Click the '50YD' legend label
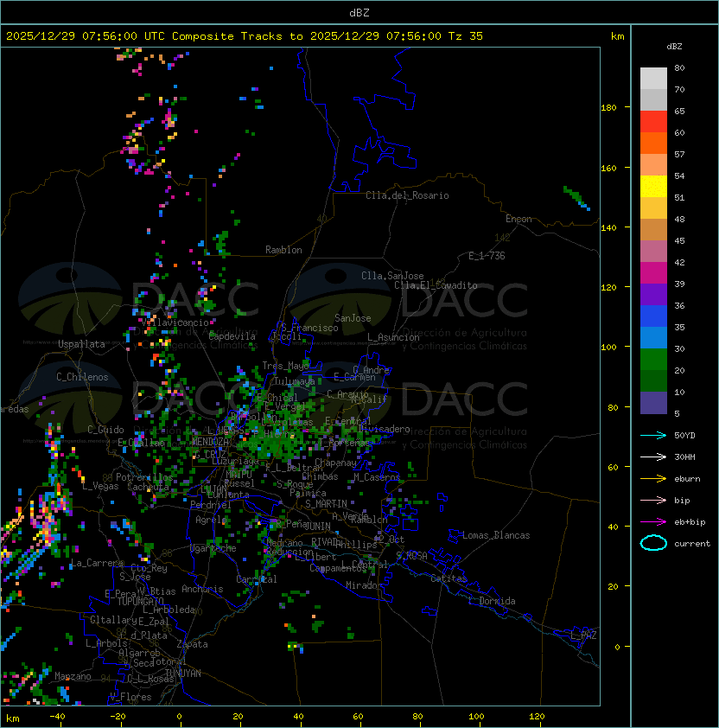Image resolution: width=719 pixels, height=728 pixels. tap(684, 436)
